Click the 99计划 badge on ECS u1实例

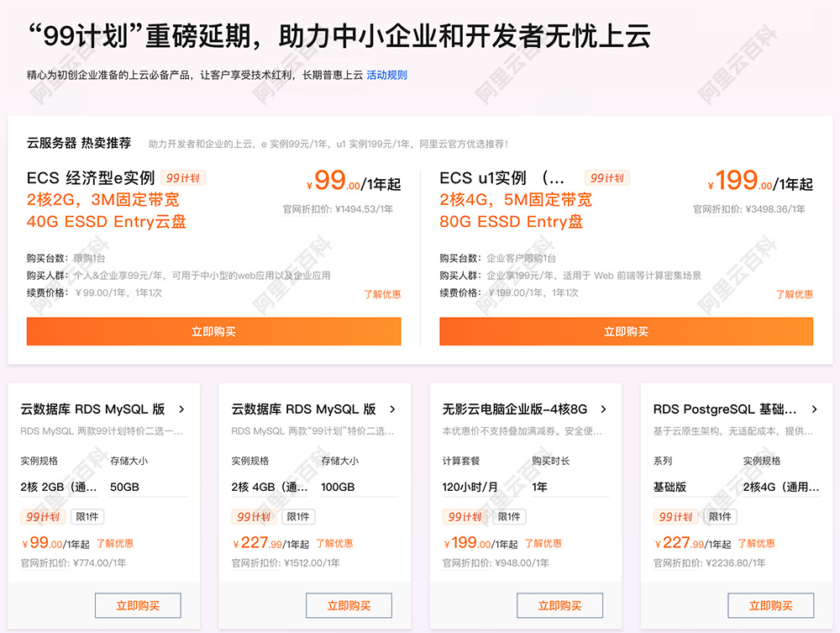coord(606,178)
